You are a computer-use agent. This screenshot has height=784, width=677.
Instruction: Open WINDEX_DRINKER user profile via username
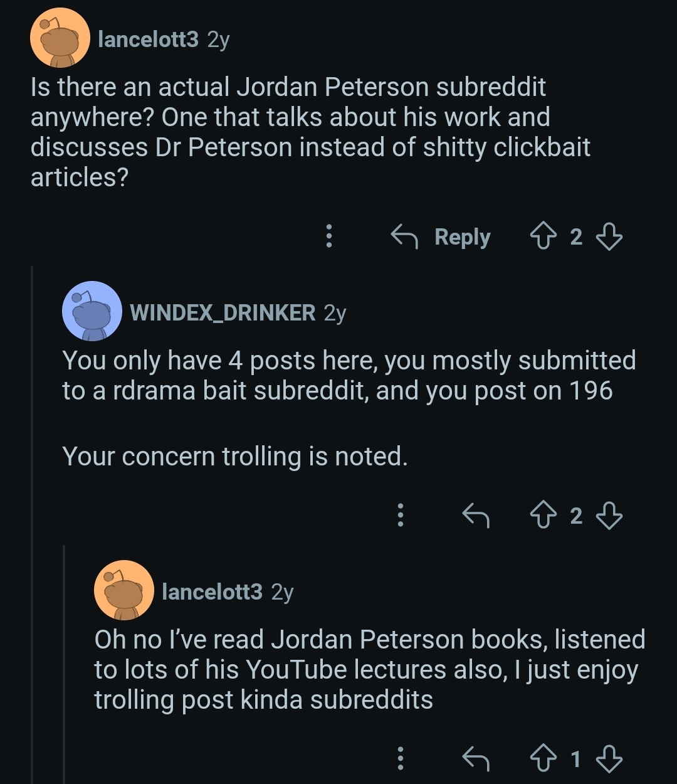[223, 312]
